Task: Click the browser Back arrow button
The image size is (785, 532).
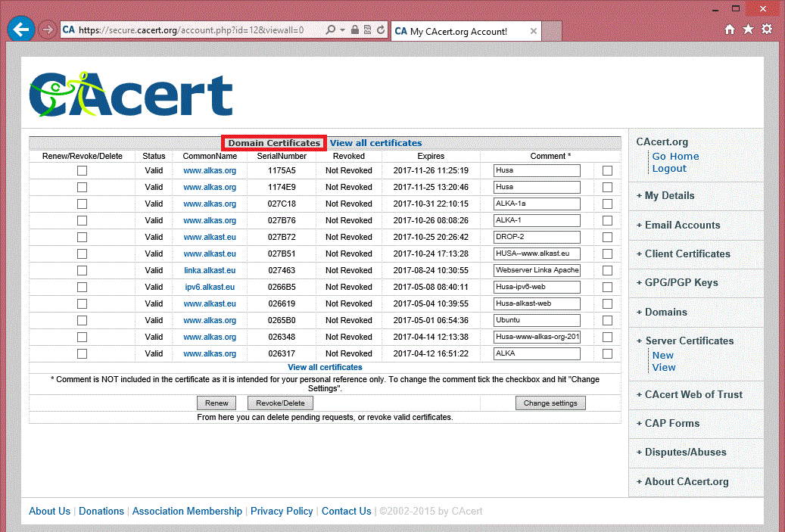Action: click(21, 30)
